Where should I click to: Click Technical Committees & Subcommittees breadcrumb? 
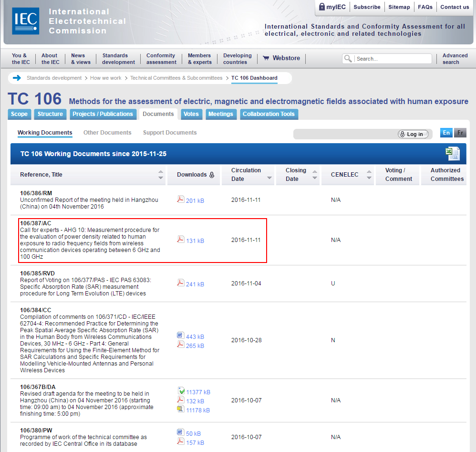point(176,78)
